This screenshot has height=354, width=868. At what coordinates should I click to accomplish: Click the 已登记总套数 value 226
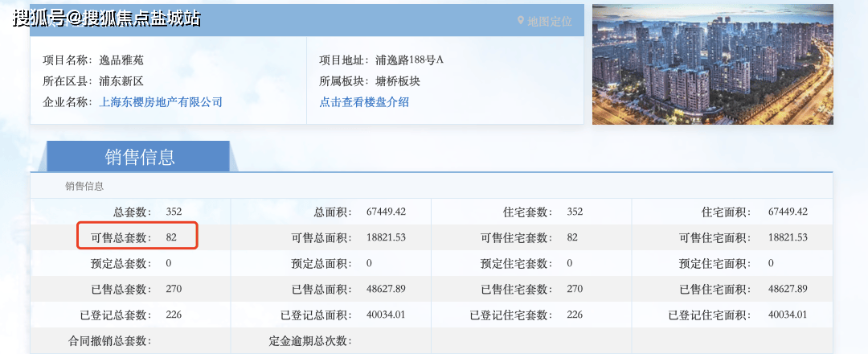(x=174, y=315)
